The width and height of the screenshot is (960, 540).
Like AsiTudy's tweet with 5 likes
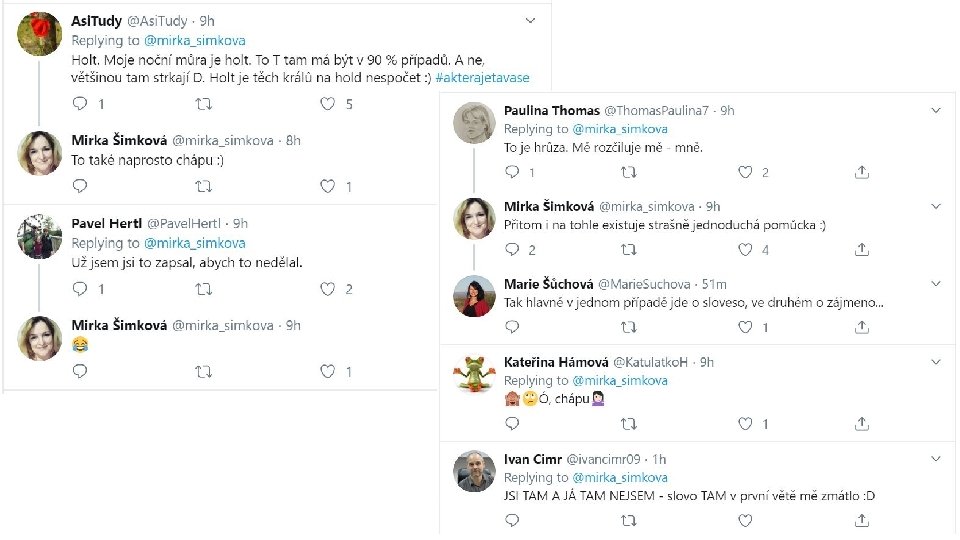tap(327, 103)
